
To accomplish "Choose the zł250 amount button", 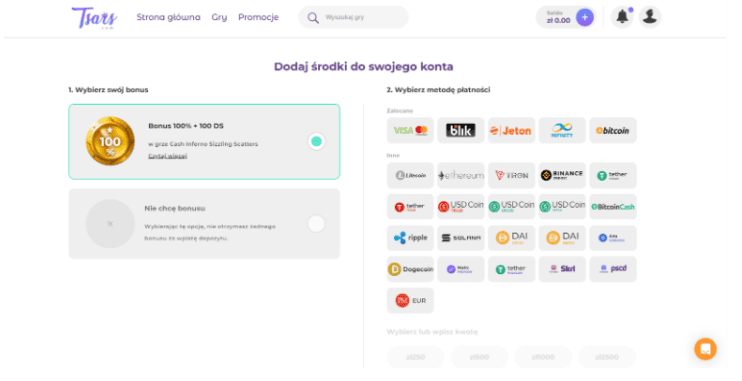I will tap(415, 357).
